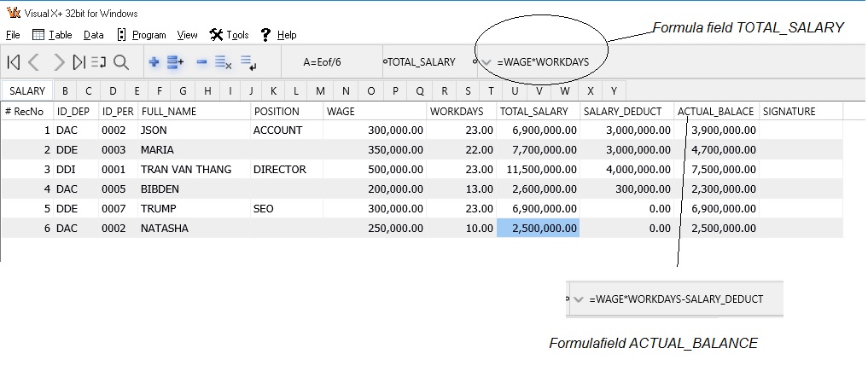Click the 13.00 workdays cell
Screen dimensions: 868x383
point(463,189)
